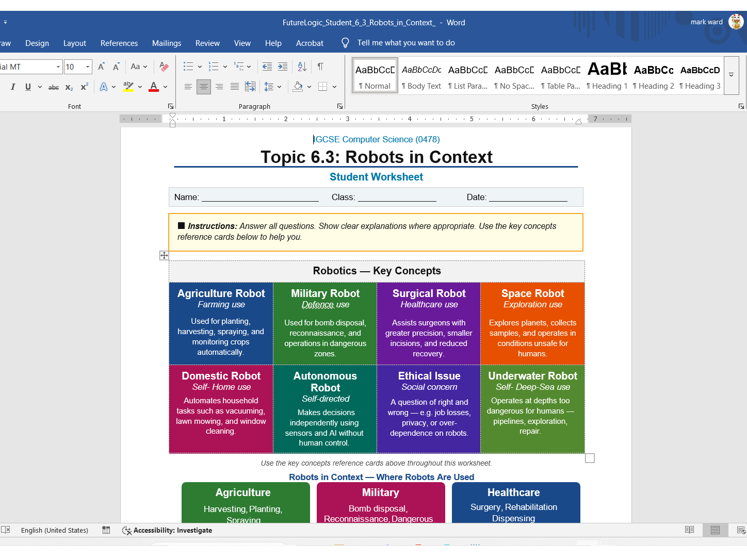
Task: Click the table move handle
Action: click(164, 255)
